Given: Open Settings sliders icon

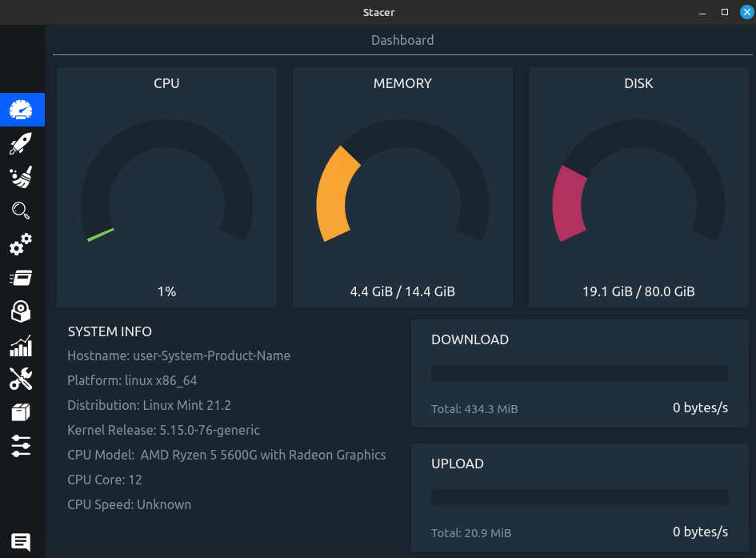Looking at the screenshot, I should pos(21,446).
